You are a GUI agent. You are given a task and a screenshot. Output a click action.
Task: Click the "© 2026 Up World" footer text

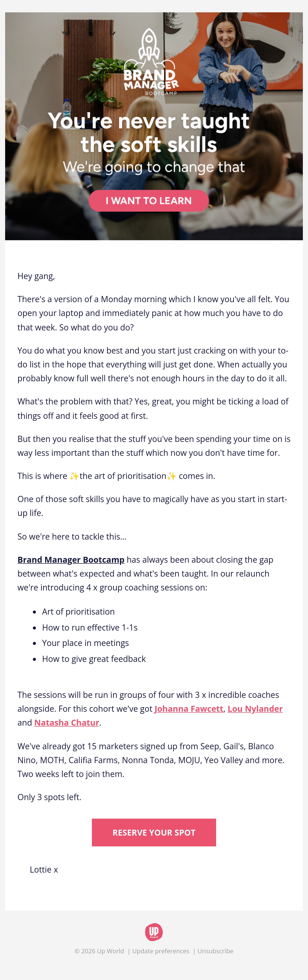coord(99,951)
